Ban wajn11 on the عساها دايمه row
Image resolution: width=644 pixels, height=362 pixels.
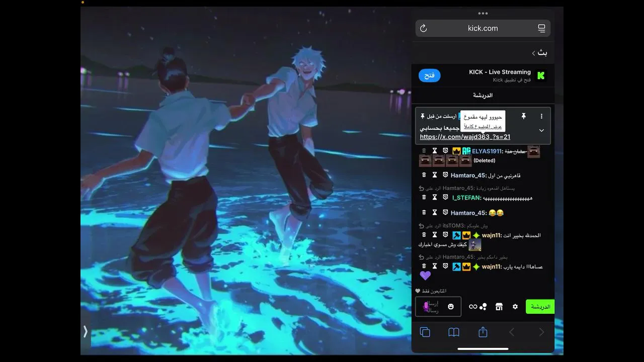445,266
